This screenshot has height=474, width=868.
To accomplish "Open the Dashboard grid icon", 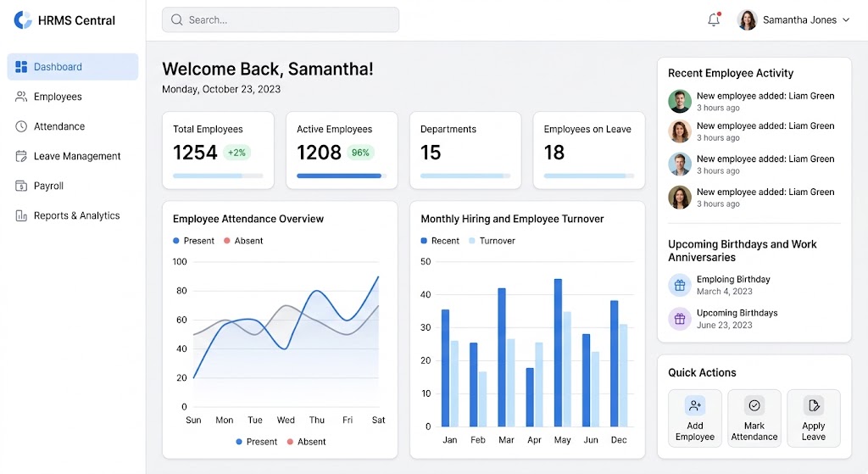I will [21, 66].
